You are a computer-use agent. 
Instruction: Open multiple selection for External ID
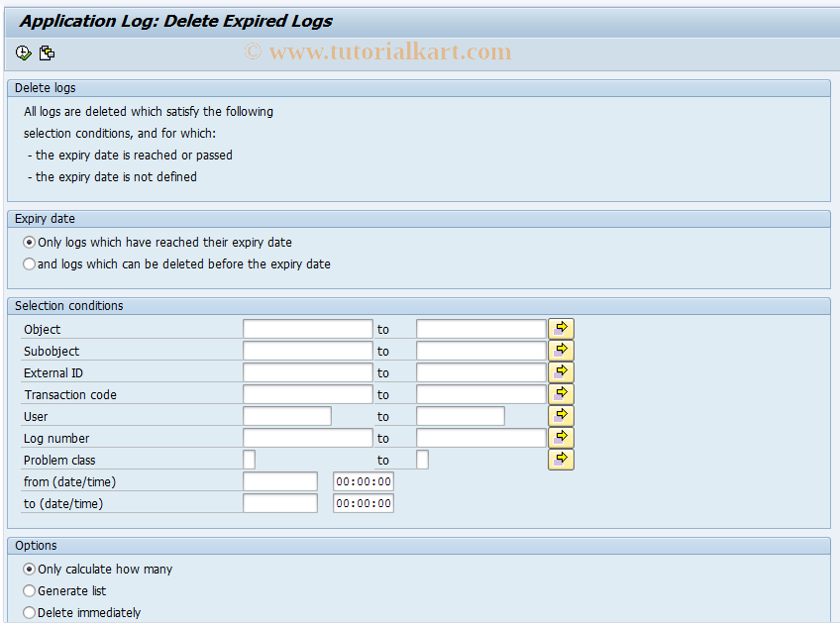coord(561,371)
